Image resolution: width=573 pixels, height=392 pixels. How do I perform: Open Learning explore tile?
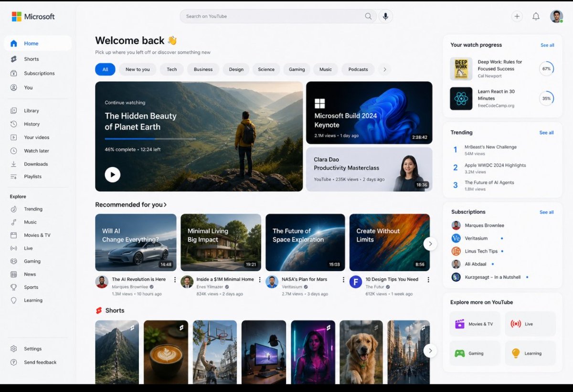pos(530,353)
